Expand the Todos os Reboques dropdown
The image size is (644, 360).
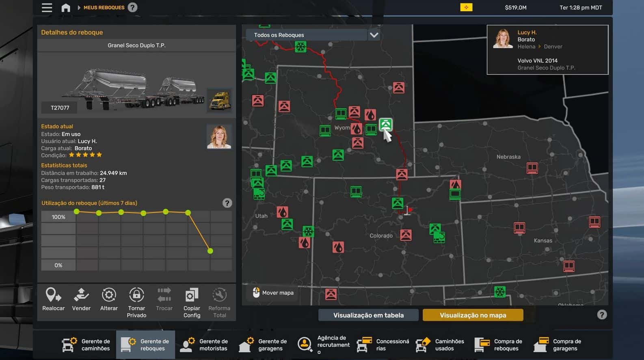307,35
